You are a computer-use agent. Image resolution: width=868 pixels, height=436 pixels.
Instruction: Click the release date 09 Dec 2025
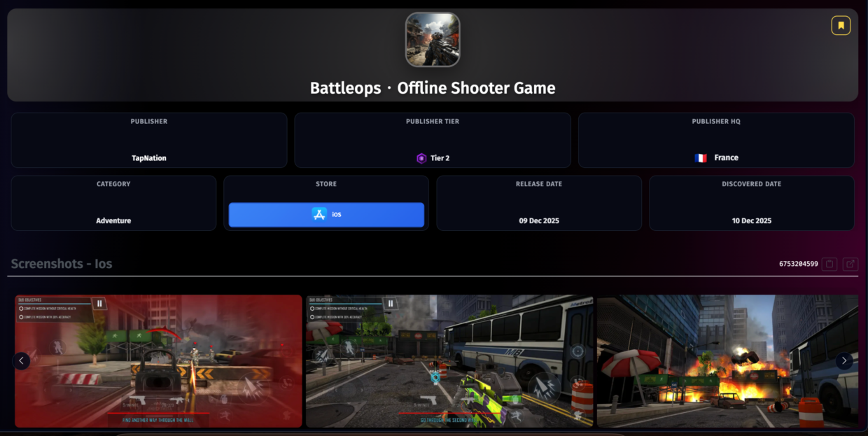[539, 220]
